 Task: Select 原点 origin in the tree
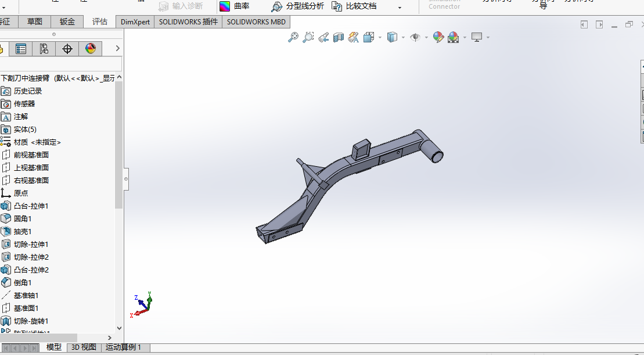pyautogui.click(x=20, y=193)
